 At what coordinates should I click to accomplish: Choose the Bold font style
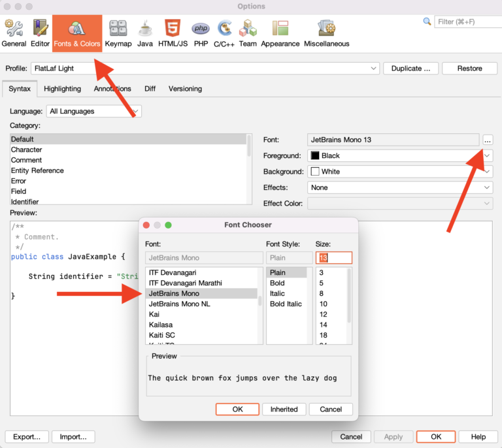[x=286, y=283]
